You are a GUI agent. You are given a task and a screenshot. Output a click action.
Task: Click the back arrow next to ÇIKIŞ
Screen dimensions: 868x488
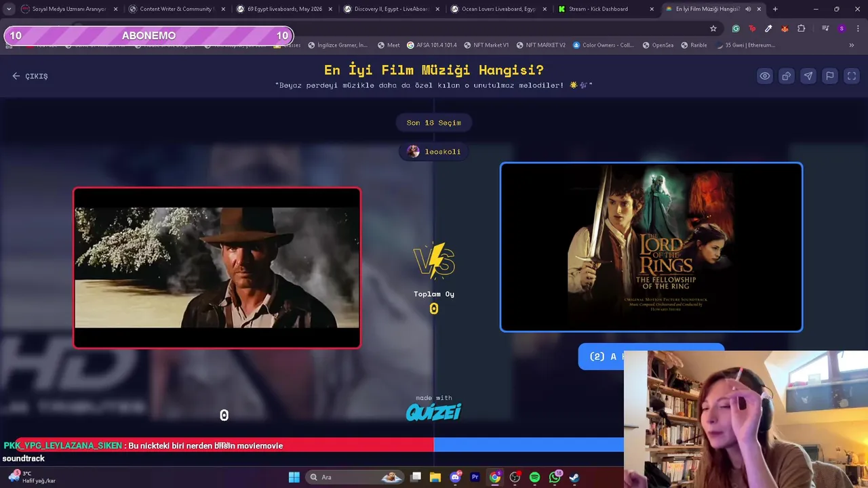pyautogui.click(x=16, y=76)
